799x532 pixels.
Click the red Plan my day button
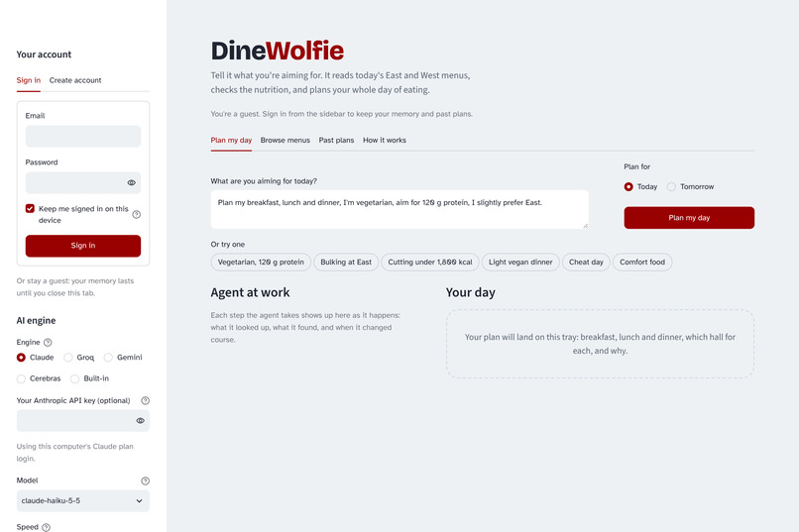tap(689, 218)
